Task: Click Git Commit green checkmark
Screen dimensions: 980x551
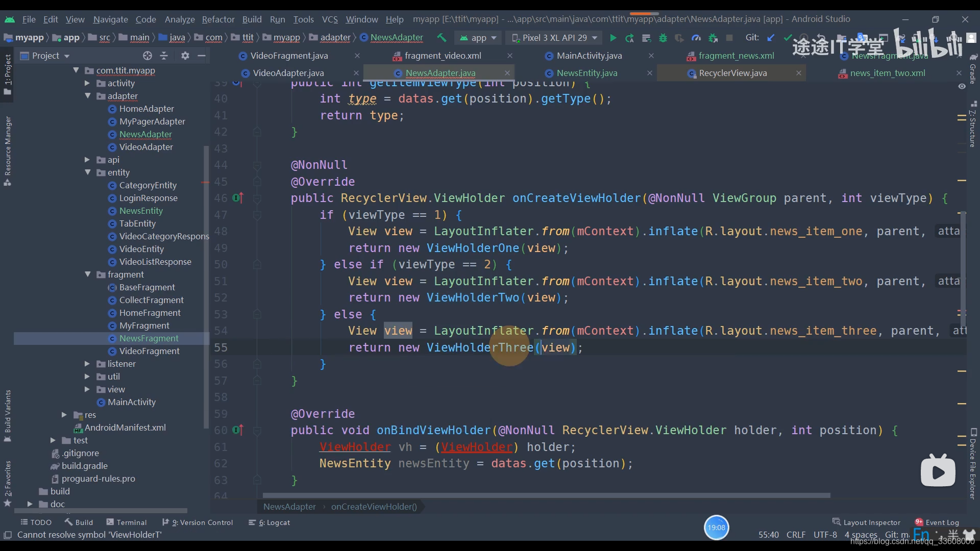Action: pyautogui.click(x=788, y=38)
